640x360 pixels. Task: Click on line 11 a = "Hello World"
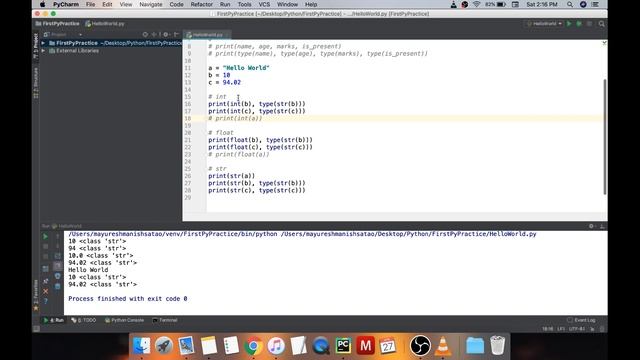(239, 68)
